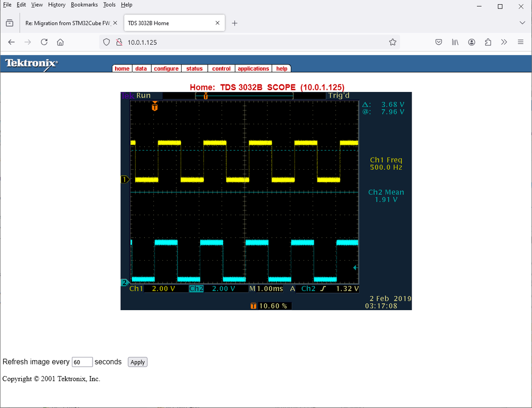Viewport: 532px width, 408px height.
Task: Open the scope applications tab
Action: pyautogui.click(x=253, y=69)
